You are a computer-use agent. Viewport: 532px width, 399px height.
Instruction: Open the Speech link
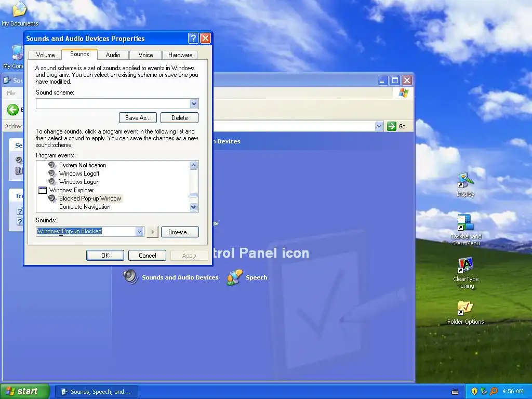pos(257,277)
